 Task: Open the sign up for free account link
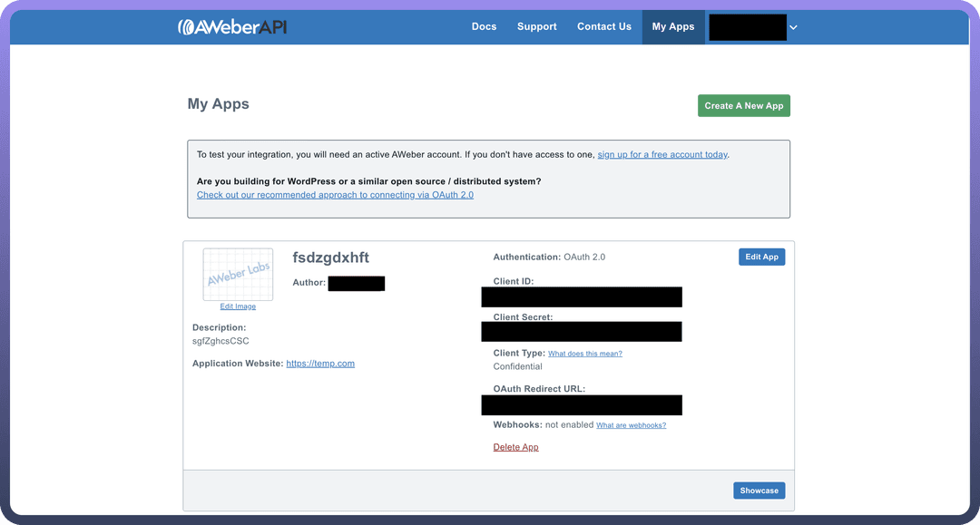pyautogui.click(x=662, y=155)
